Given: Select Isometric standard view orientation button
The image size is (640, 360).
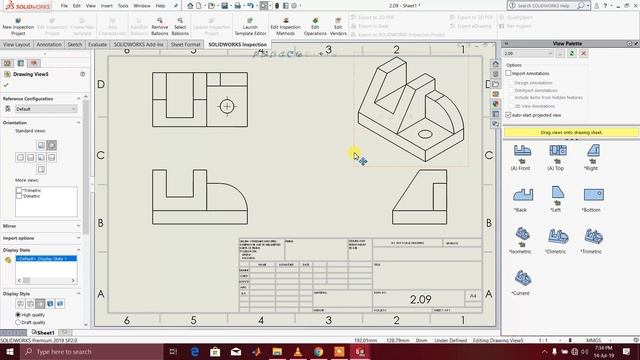Looking at the screenshot, I should [51, 145].
